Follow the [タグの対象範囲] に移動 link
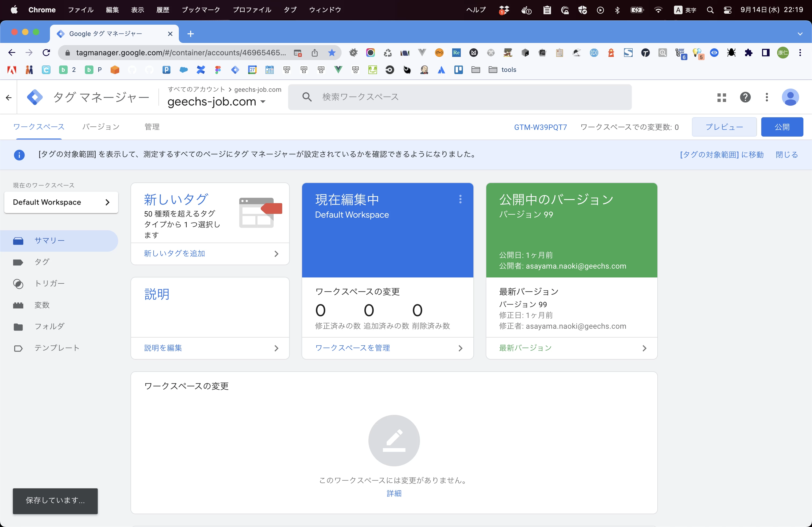Screen dimensions: 812x527 pos(722,155)
